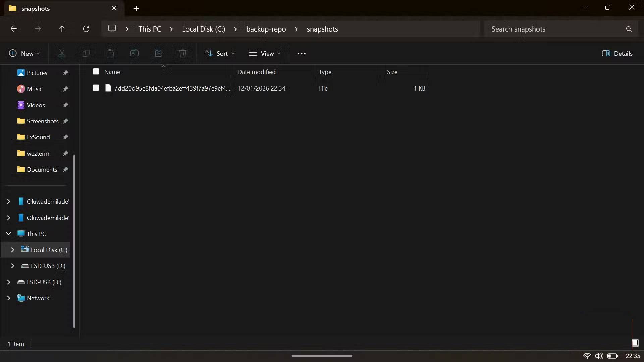Click the Refresh icon in navigation bar
The image size is (644, 362).
click(86, 29)
